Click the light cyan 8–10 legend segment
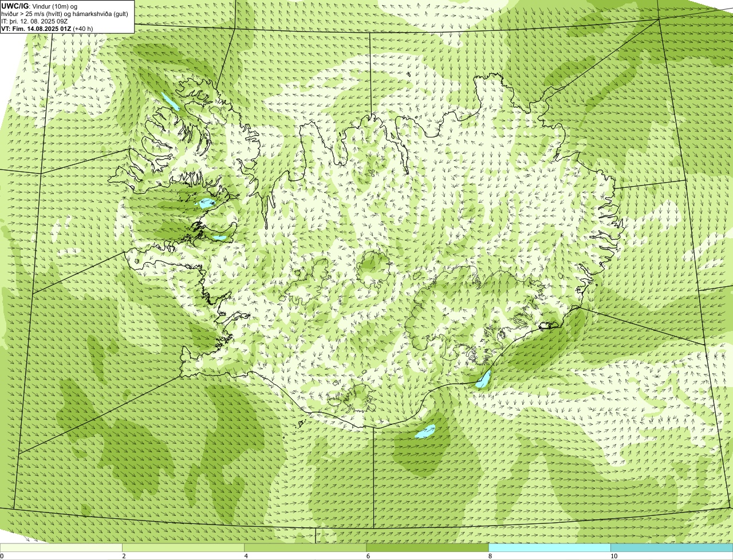 (550, 548)
